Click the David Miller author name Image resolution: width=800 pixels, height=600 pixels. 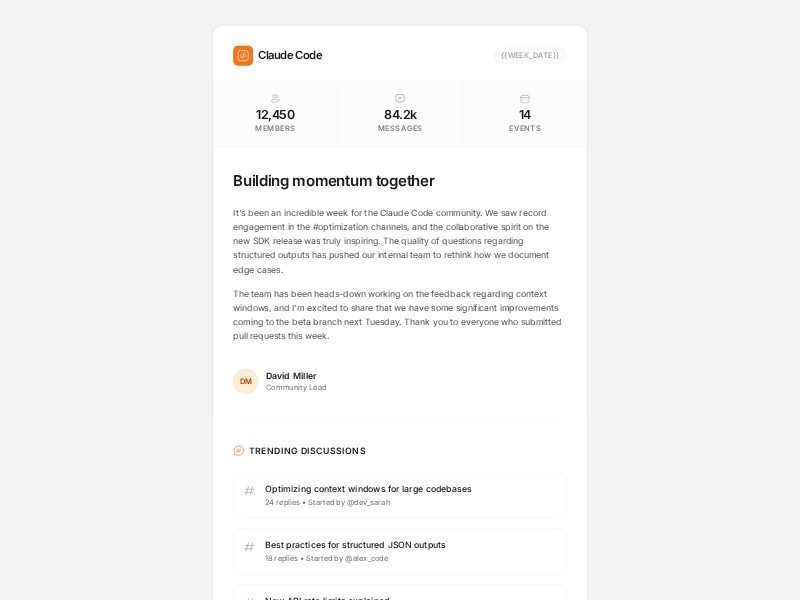(x=291, y=376)
